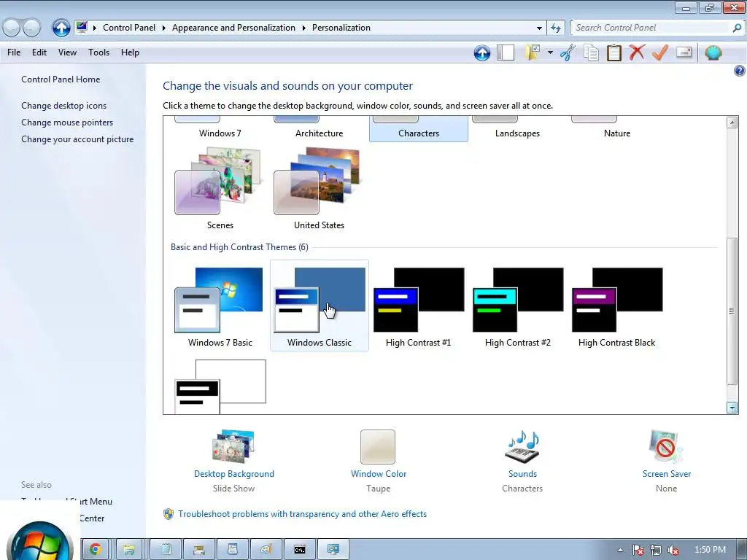This screenshot has width=747, height=560.
Task: Select the Windows 7 theme
Action: (220, 129)
